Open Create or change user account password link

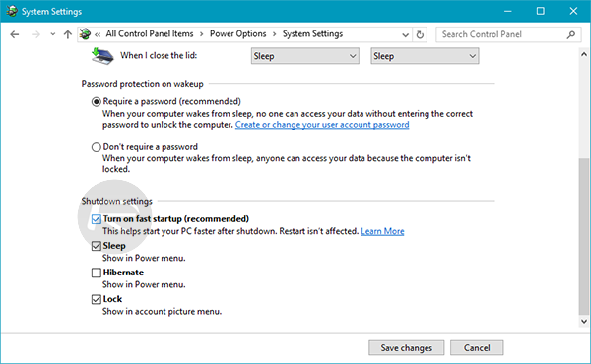tap(322, 125)
